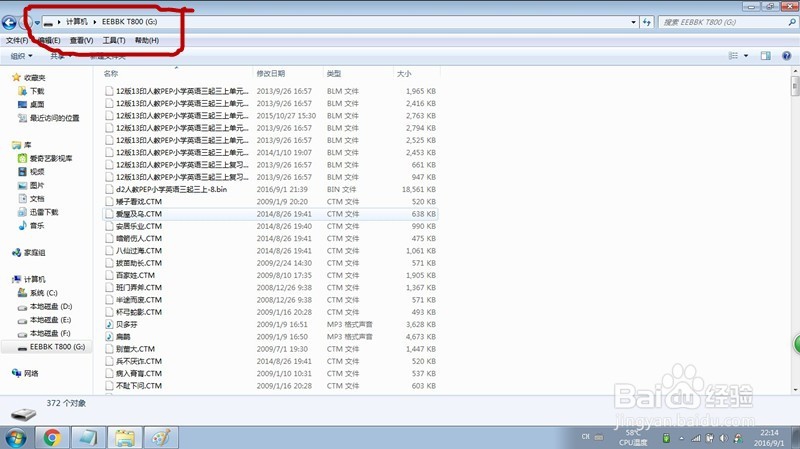Screen dimensions: 800x449
Task: Click EEBBK T800 (G:) breadcrumb segment
Action: tap(130, 22)
